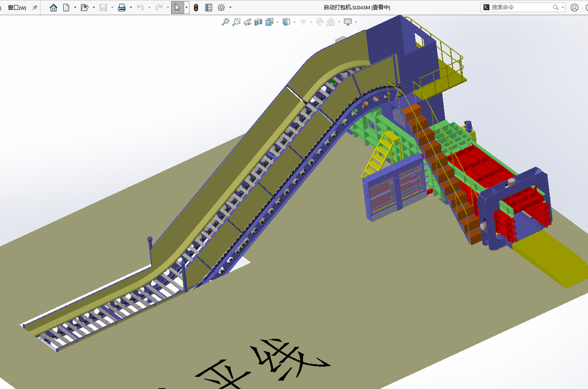The width and height of the screenshot is (588, 389).
Task: Click the Zoom to Fit icon
Action: coord(225,22)
